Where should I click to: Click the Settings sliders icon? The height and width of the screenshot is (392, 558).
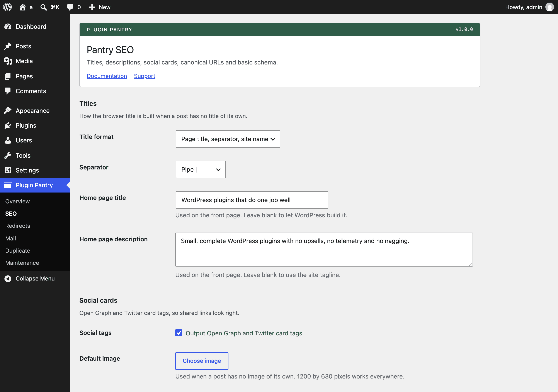click(x=8, y=170)
